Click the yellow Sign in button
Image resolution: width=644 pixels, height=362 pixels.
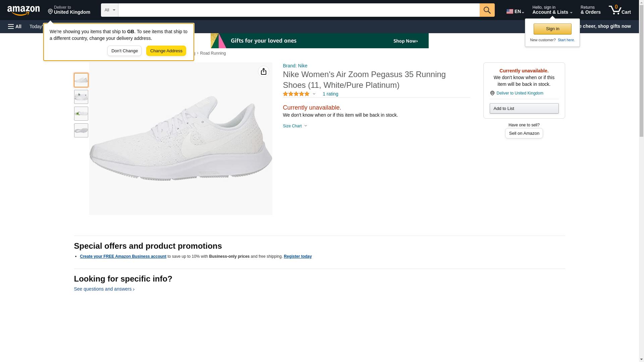click(x=552, y=29)
